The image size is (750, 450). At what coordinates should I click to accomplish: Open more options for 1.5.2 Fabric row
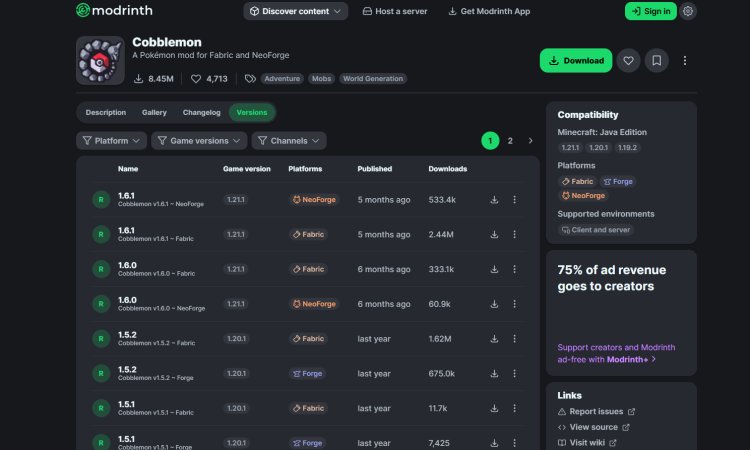(x=514, y=339)
